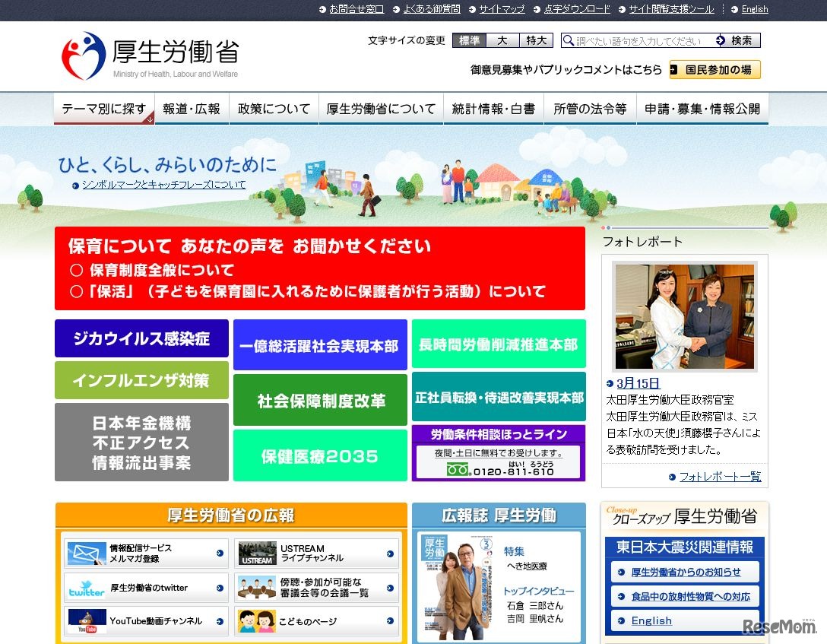The height and width of the screenshot is (644, 827).
Task: Switch to the 統計情報・白書 tab
Action: click(492, 108)
